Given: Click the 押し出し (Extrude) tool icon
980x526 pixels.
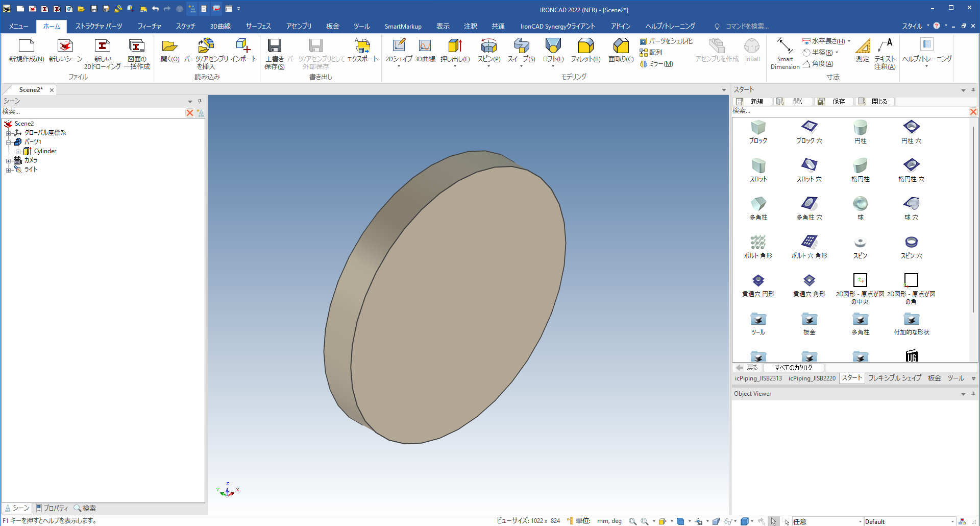Looking at the screenshot, I should pyautogui.click(x=455, y=46).
